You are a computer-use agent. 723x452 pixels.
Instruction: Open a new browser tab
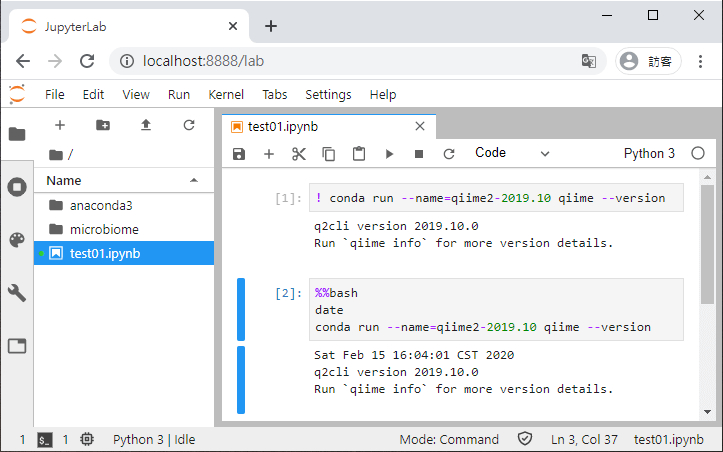(x=271, y=26)
